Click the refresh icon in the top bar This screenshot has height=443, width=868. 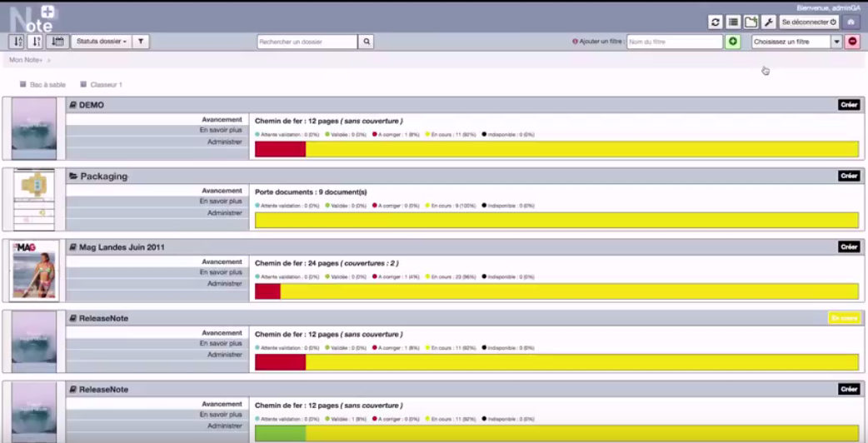tap(715, 22)
